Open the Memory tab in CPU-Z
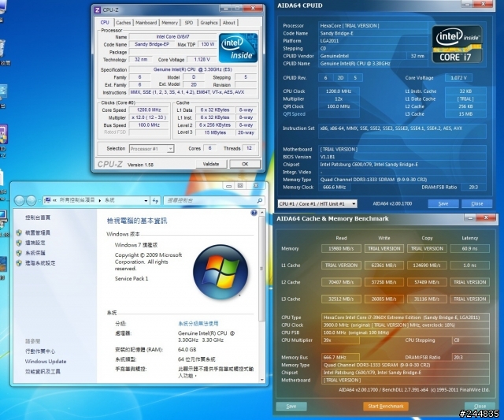Image resolution: width=504 pixels, height=420 pixels. pyautogui.click(x=170, y=23)
